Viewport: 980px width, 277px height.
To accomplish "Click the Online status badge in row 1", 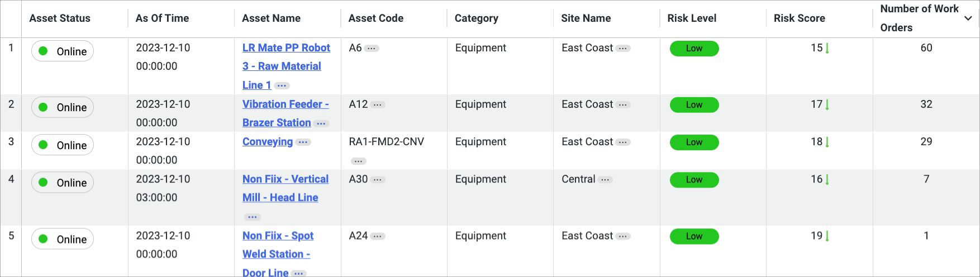I will (63, 51).
